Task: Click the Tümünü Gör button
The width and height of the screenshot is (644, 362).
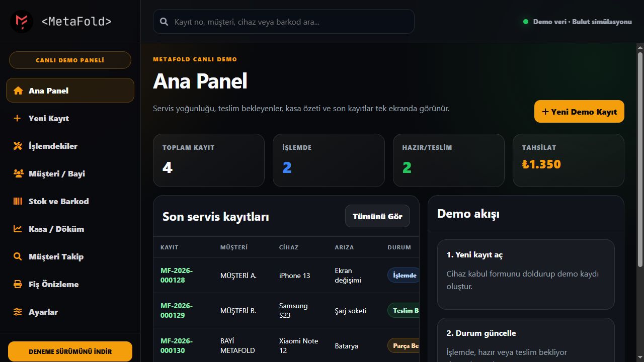Action: point(377,216)
